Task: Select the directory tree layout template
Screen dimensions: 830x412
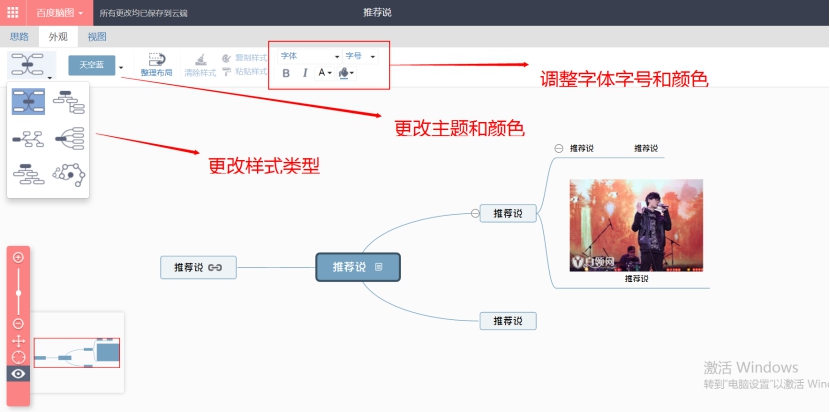Action: click(x=69, y=102)
